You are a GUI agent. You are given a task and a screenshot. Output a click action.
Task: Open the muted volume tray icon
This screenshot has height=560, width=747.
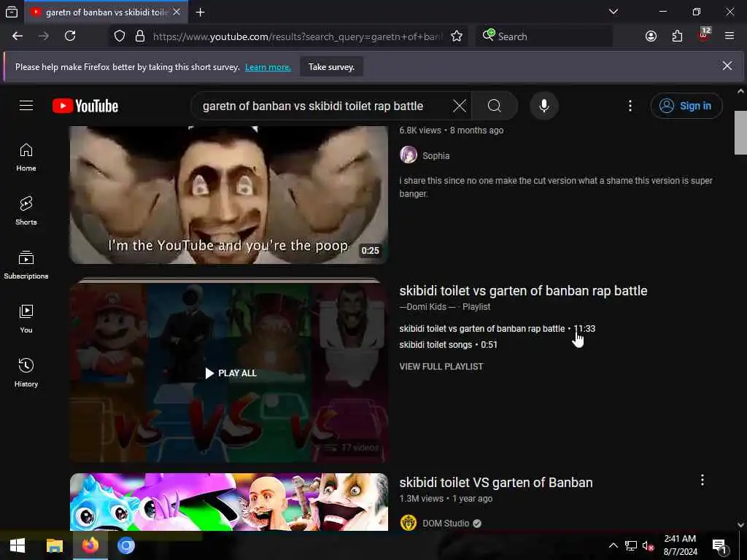[648, 545]
